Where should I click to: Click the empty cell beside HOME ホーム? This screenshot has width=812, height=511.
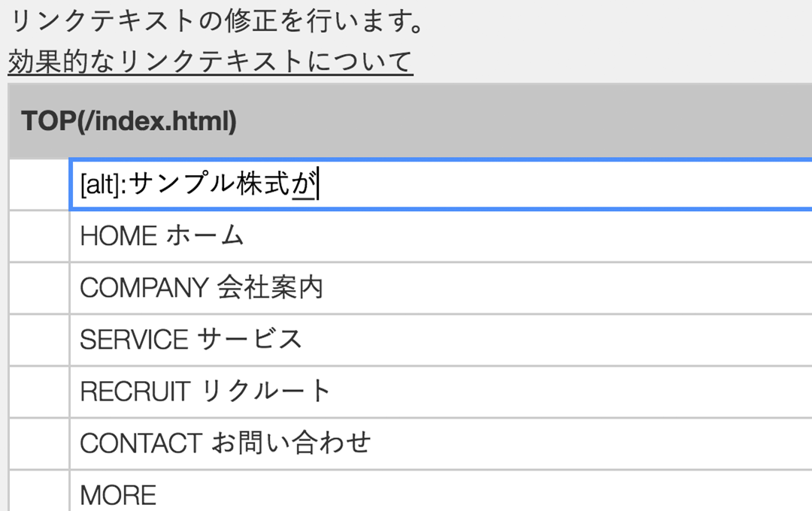click(38, 235)
